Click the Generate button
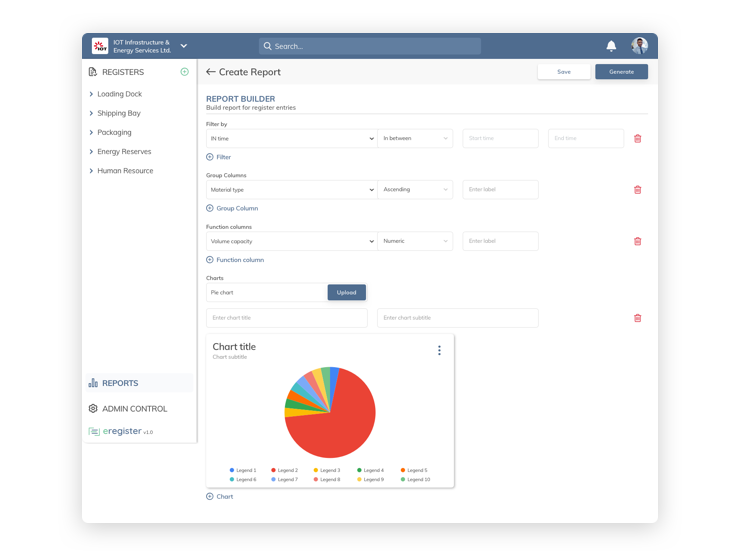This screenshot has height=556, width=740. pos(621,72)
